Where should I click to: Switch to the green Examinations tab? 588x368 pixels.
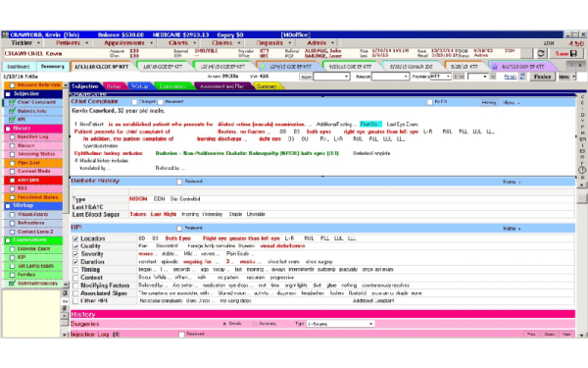tap(172, 86)
